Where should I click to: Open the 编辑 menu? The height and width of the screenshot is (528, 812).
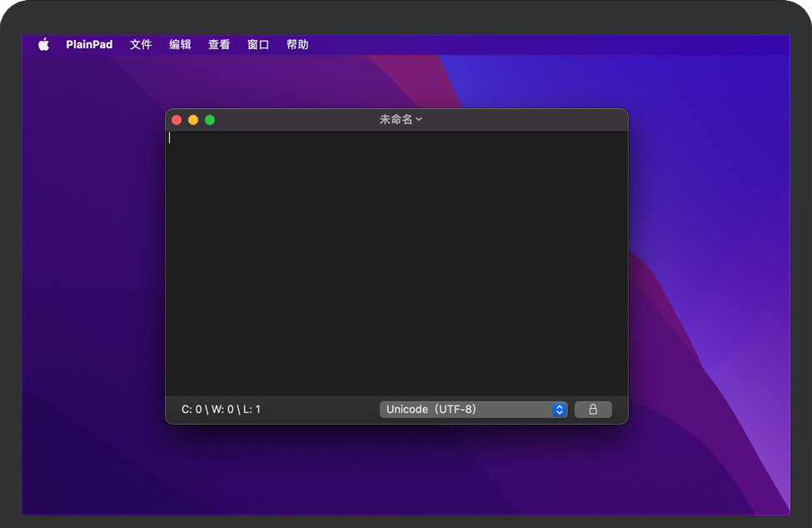[x=180, y=45]
